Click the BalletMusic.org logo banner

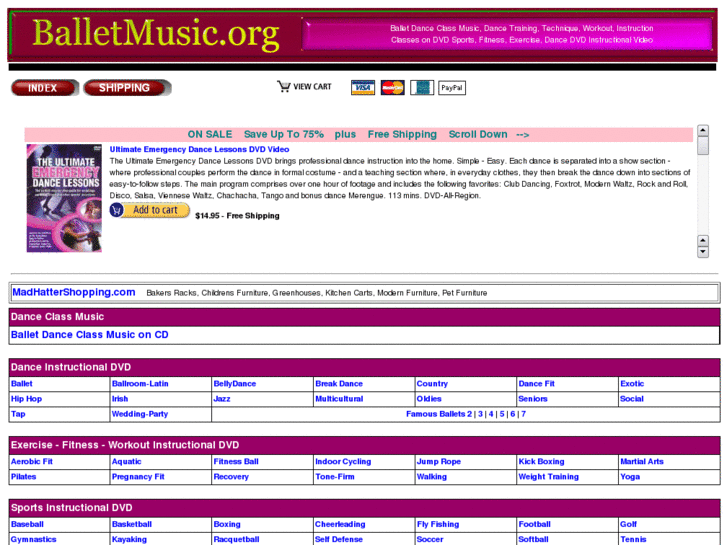tap(156, 33)
